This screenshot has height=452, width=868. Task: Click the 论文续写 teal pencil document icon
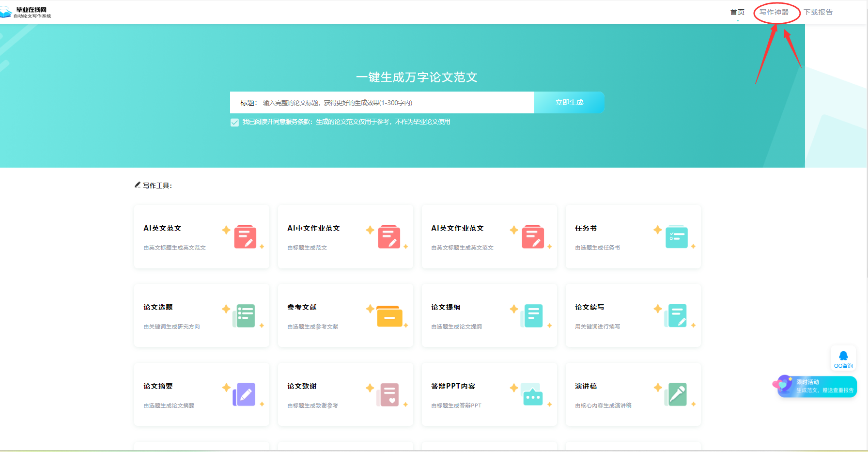coord(676,316)
